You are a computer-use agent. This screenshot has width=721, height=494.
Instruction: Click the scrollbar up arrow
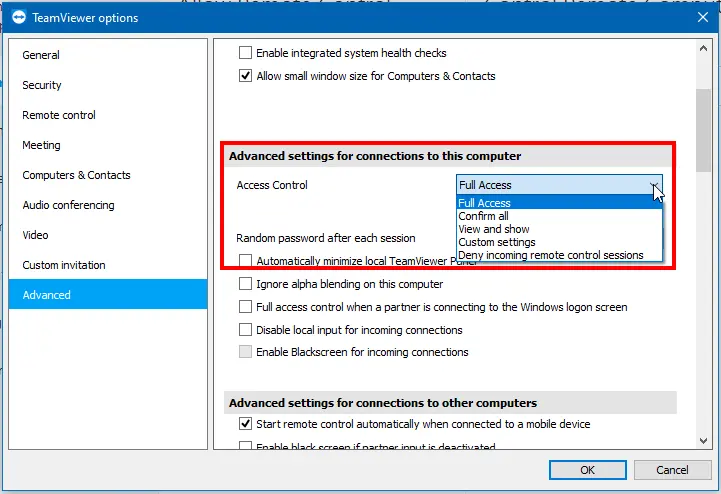click(703, 48)
